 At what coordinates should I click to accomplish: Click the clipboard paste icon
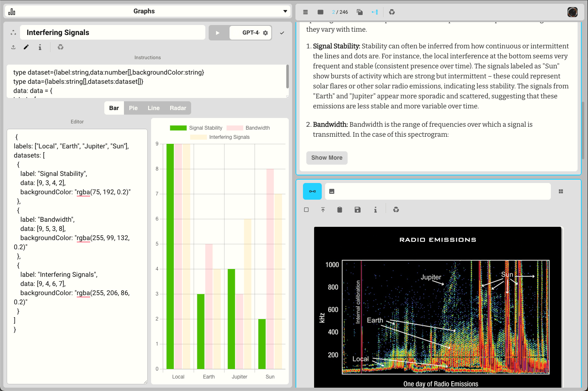(x=340, y=210)
